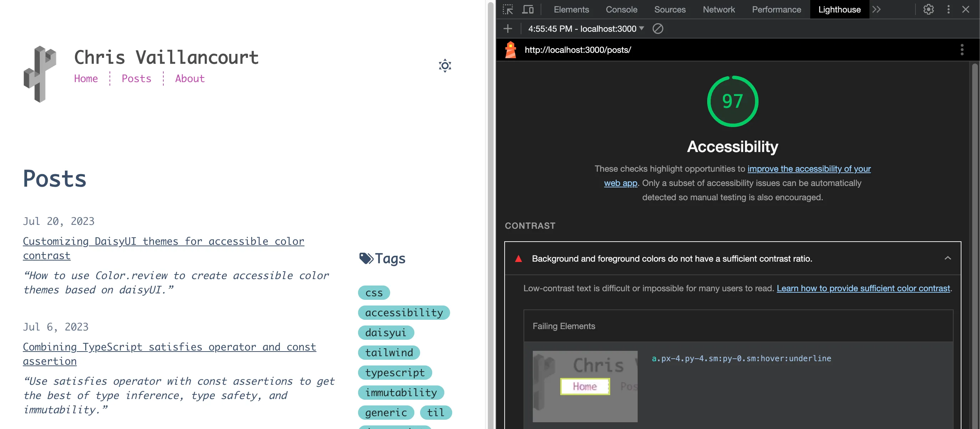Click the inspect element picker icon
The height and width of the screenshot is (429, 980).
507,10
